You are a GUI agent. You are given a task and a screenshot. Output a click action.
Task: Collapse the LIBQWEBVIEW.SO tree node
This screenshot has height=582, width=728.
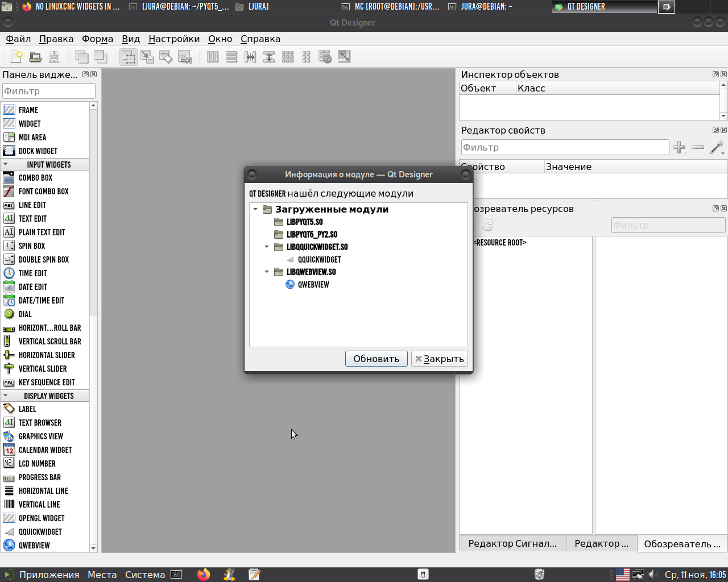click(x=267, y=272)
